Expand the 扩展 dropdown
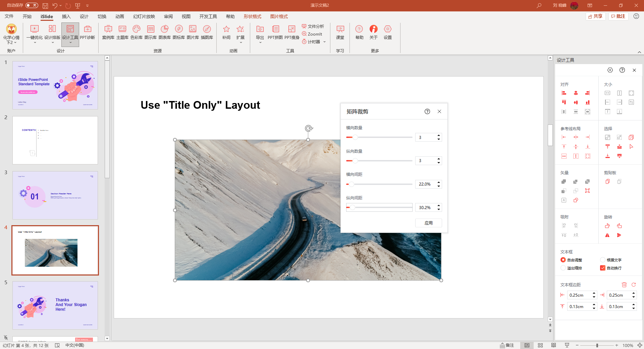Viewport: 644px width, 349px height. pyautogui.click(x=240, y=43)
